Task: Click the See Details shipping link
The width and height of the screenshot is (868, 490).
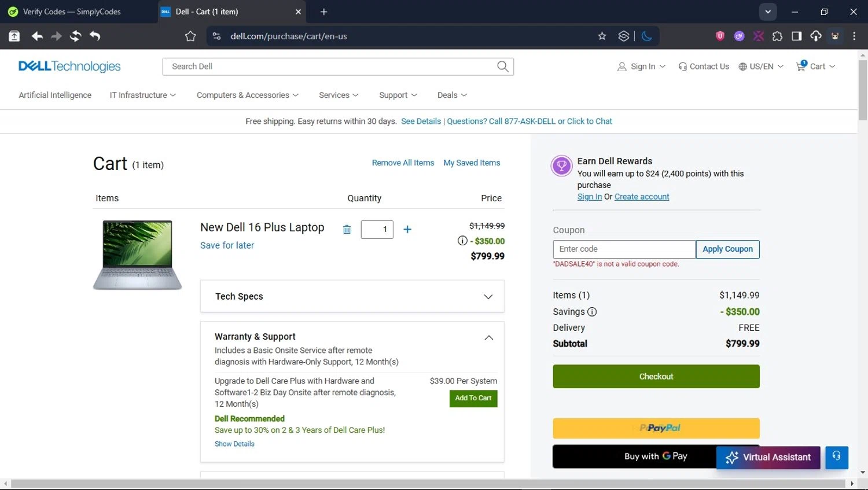Action: (x=421, y=121)
